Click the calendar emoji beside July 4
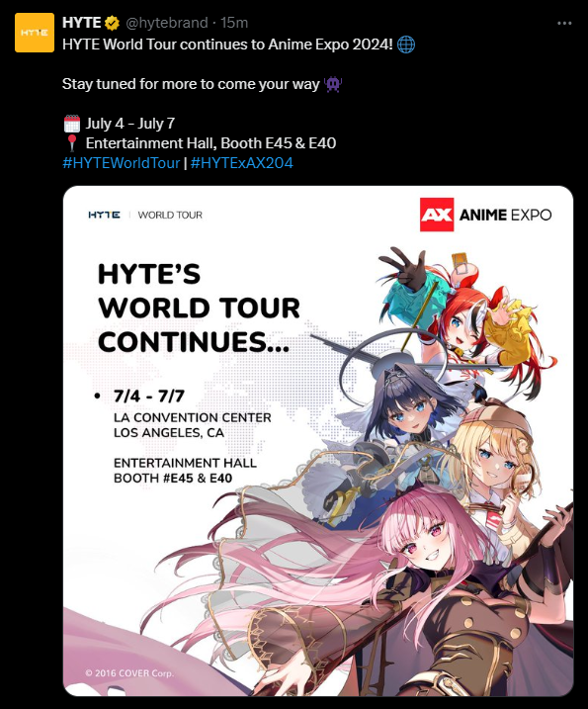Screen dimensions: 588x709 click(x=72, y=124)
